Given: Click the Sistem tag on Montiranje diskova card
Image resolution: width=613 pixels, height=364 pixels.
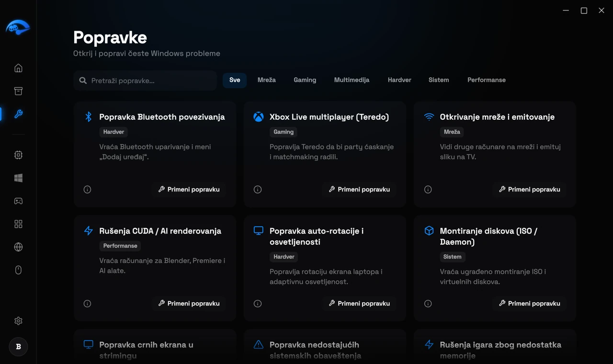Looking at the screenshot, I should click(452, 257).
